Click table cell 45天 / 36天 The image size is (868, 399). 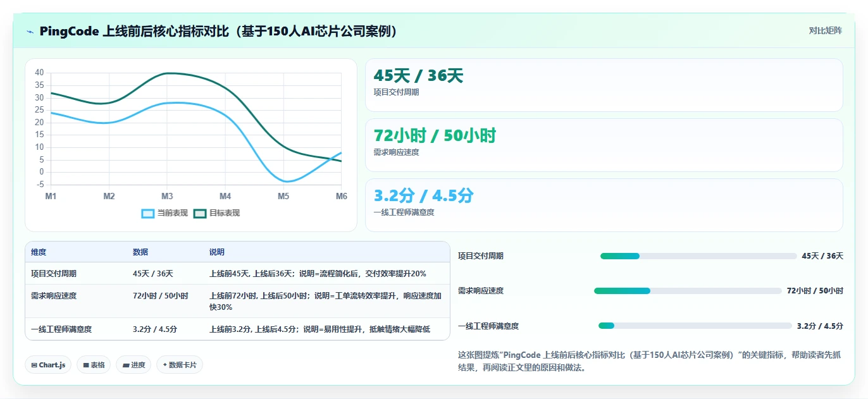click(x=153, y=274)
